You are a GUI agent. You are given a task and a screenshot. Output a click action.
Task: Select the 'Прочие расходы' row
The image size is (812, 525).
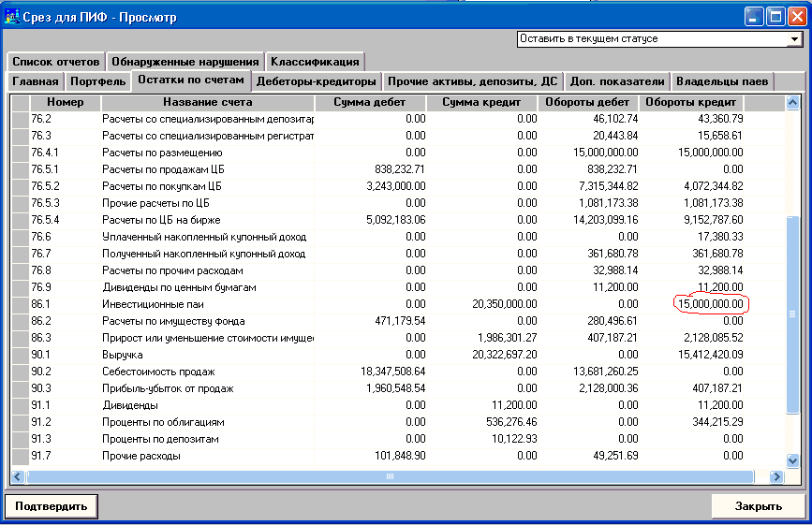pos(398,456)
